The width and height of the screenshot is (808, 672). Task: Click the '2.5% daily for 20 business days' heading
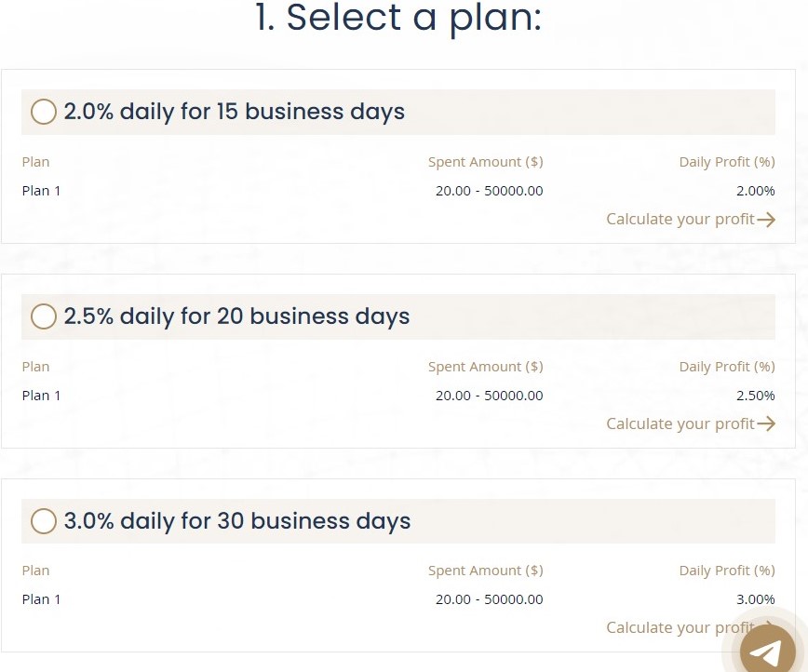coord(237,316)
